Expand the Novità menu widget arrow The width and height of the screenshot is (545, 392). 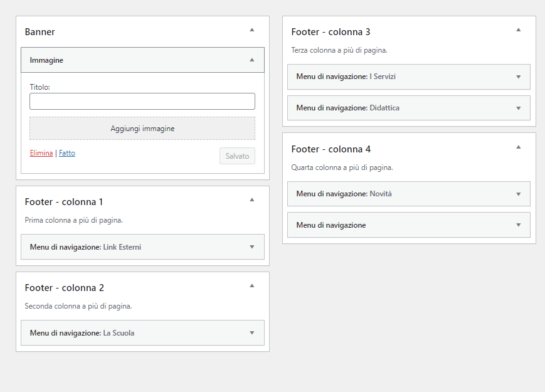[x=518, y=194]
